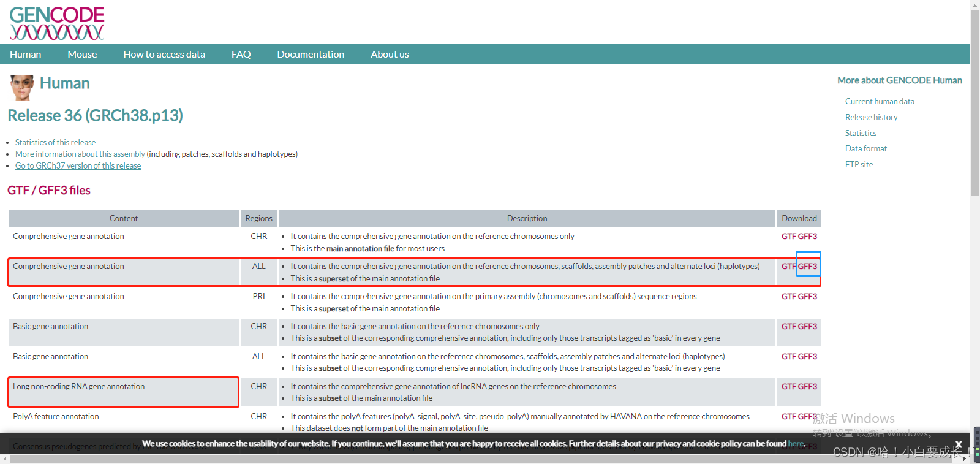Open Statistics of this release link
This screenshot has width=980, height=464.
pyautogui.click(x=55, y=142)
